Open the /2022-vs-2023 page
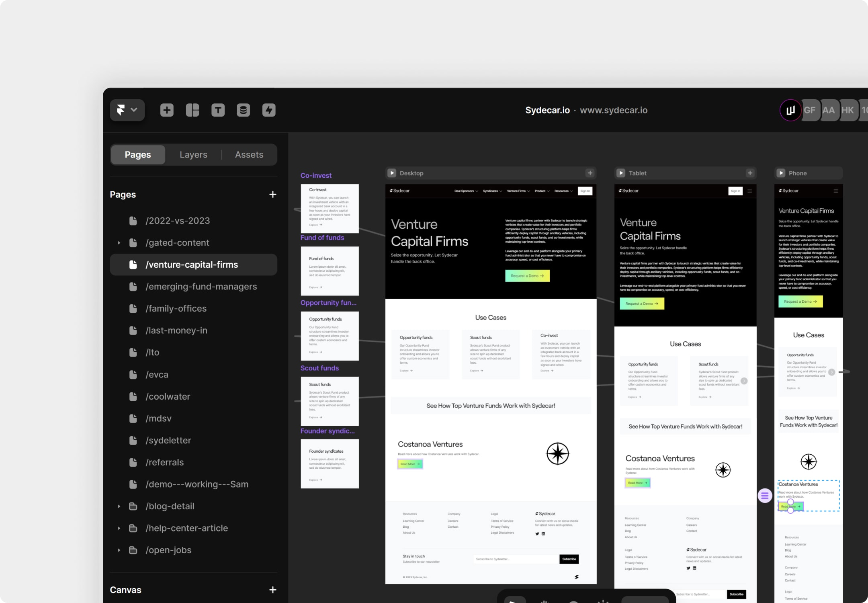Screen dimensions: 868x603 [194, 221]
